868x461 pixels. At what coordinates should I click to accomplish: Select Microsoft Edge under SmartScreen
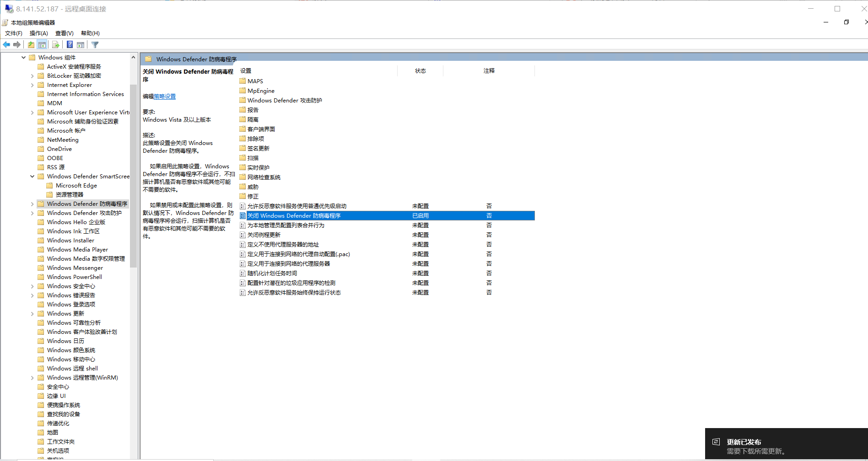76,186
